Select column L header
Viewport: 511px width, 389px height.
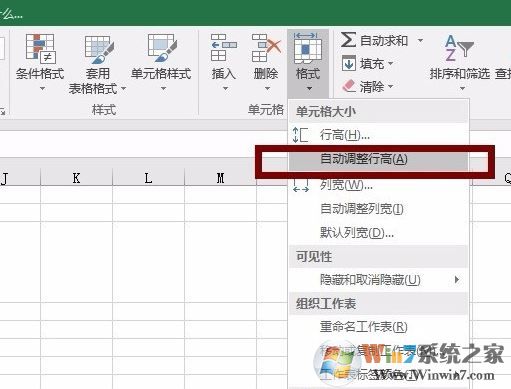(148, 178)
